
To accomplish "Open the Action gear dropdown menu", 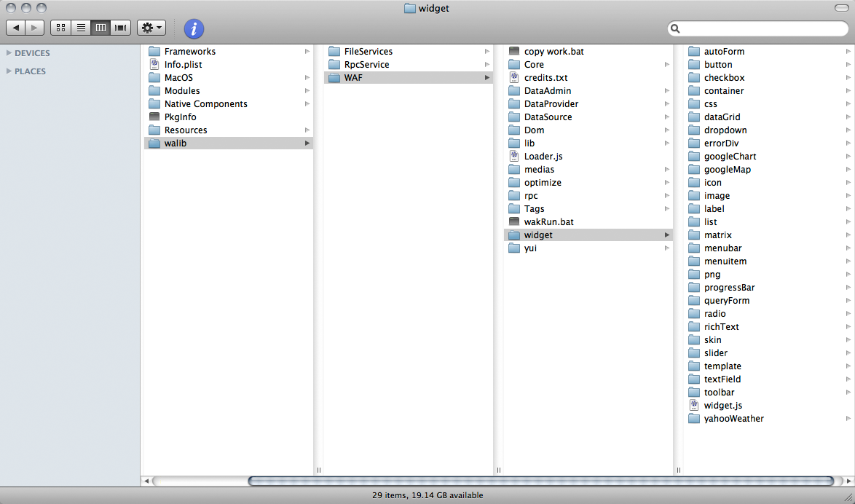I will 151,28.
